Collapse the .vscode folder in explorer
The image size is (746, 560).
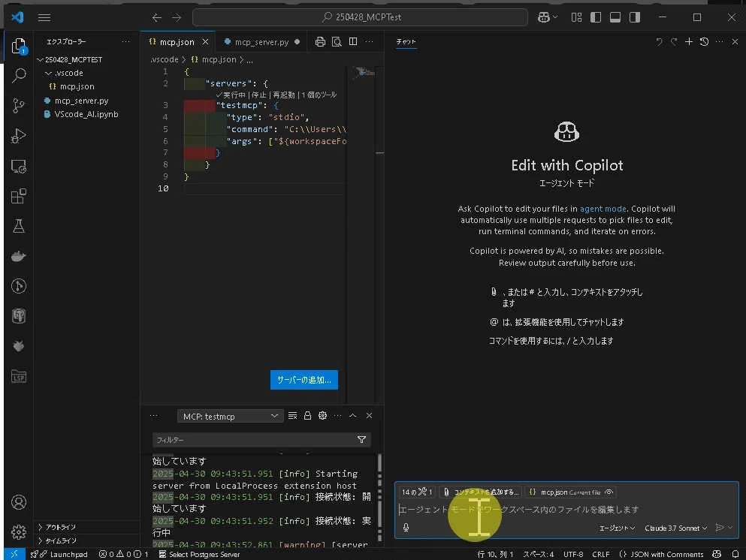[x=64, y=73]
